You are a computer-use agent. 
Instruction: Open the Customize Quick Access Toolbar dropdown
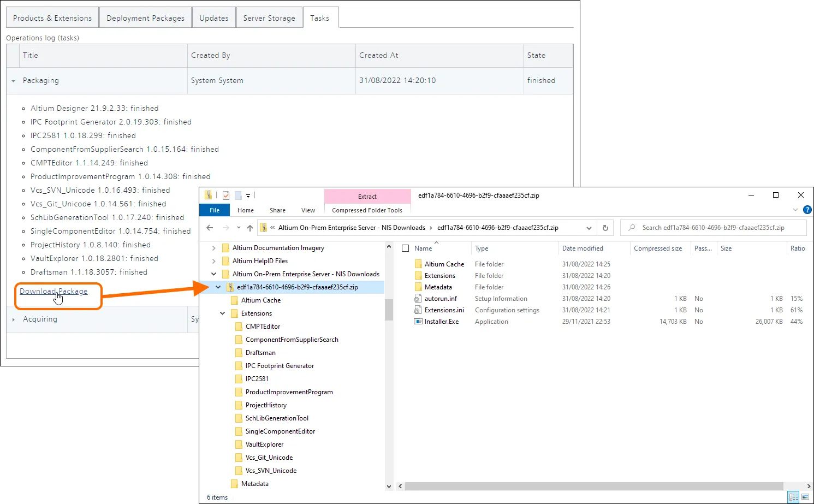click(248, 195)
